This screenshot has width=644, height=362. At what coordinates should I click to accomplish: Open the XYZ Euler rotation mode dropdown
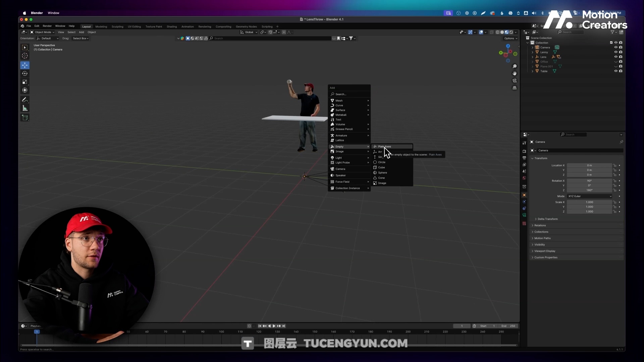(590, 196)
